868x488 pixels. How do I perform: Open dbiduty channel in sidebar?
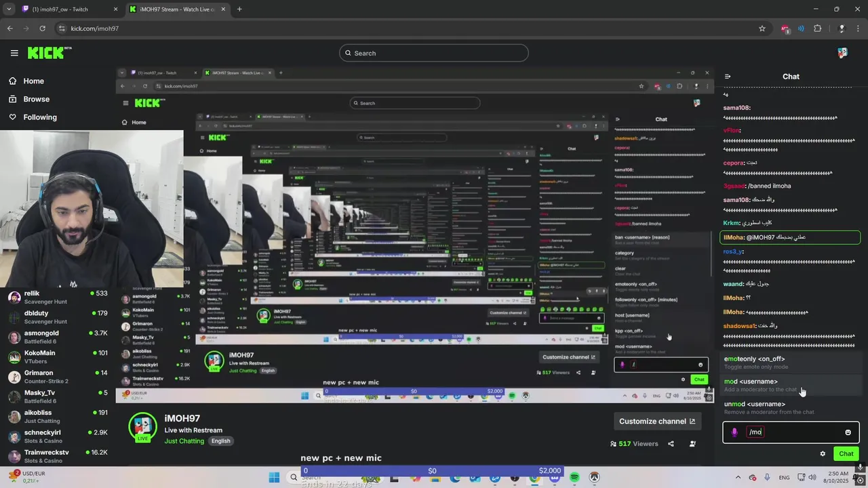pyautogui.click(x=57, y=317)
